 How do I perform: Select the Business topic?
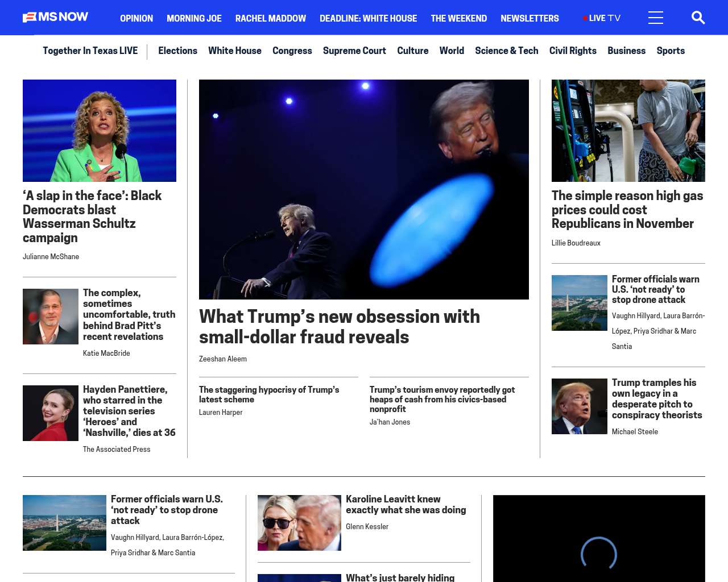(x=626, y=51)
